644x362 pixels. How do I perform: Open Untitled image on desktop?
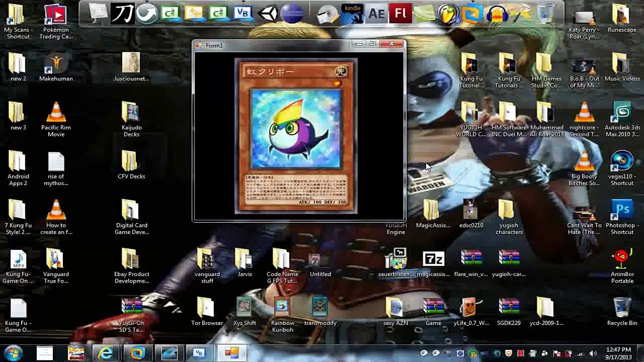(x=320, y=263)
